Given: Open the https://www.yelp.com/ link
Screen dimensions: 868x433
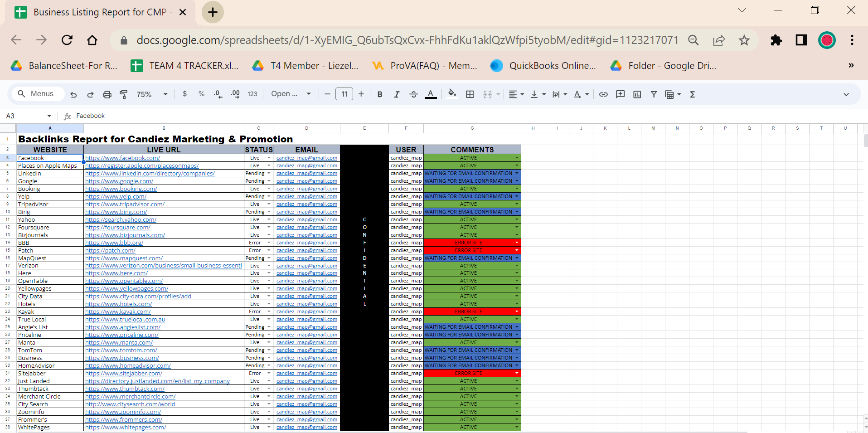Looking at the screenshot, I should [x=116, y=197].
